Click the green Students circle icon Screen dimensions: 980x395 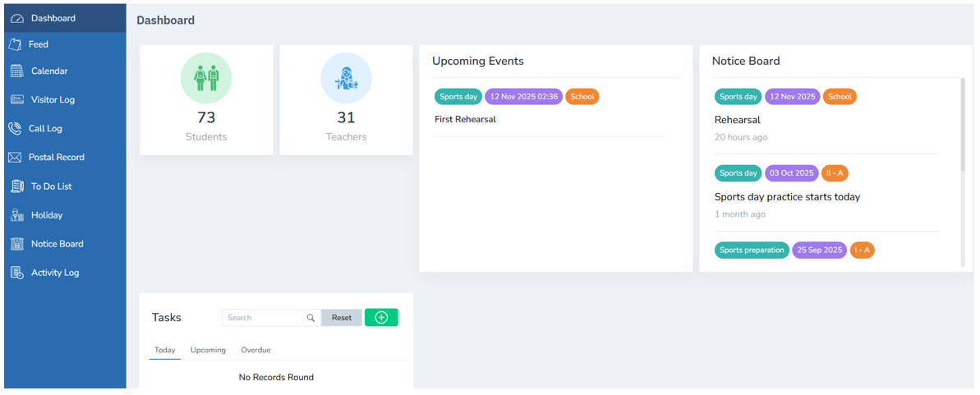[206, 78]
